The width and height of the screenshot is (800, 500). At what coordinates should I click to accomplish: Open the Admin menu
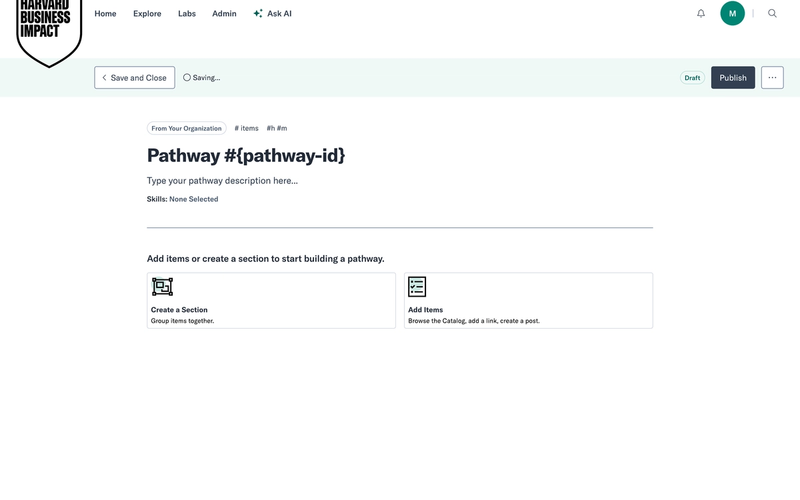[x=224, y=14]
